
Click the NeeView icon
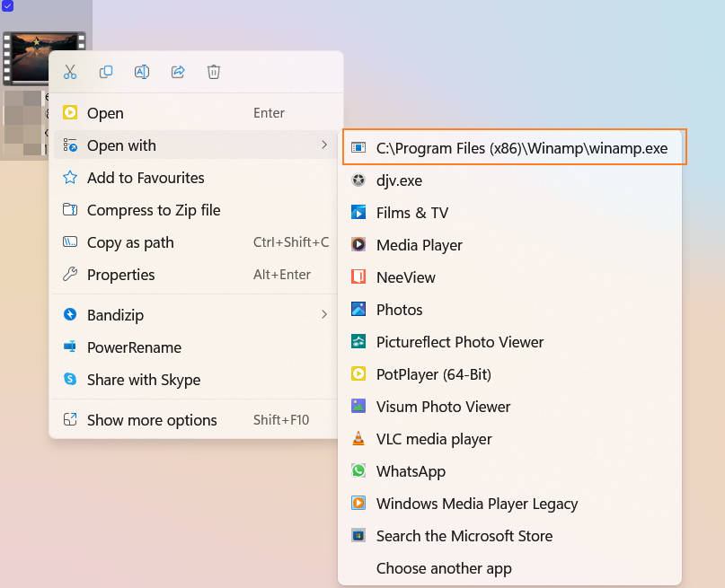pyautogui.click(x=358, y=276)
